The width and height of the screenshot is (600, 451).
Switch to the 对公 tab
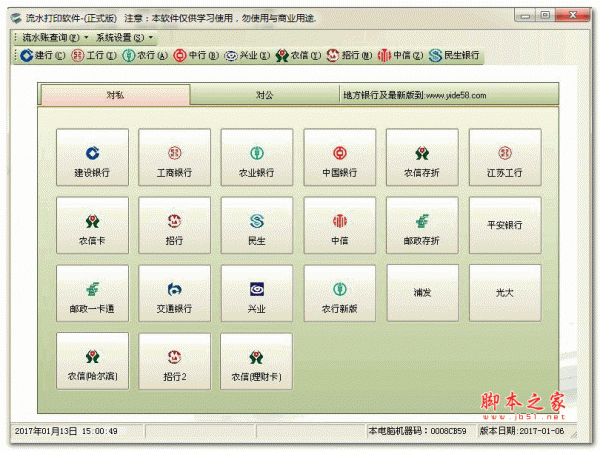tap(264, 95)
